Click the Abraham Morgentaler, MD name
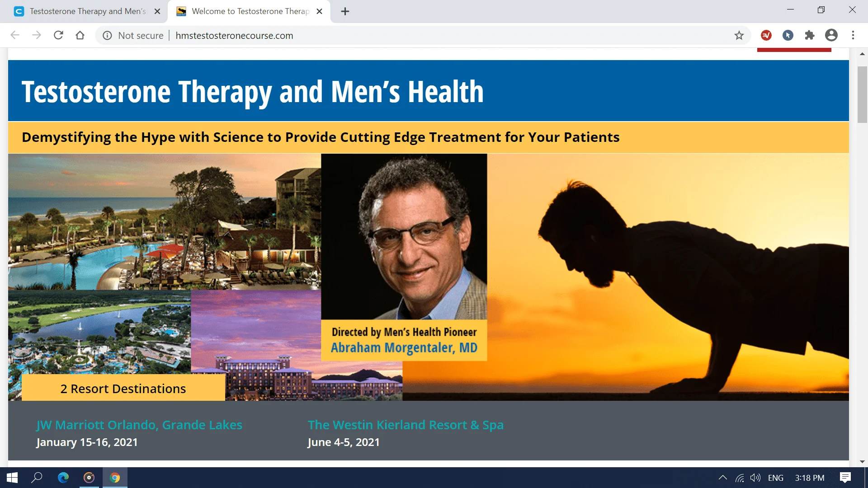Screen dimensions: 868x488 [x=404, y=347]
